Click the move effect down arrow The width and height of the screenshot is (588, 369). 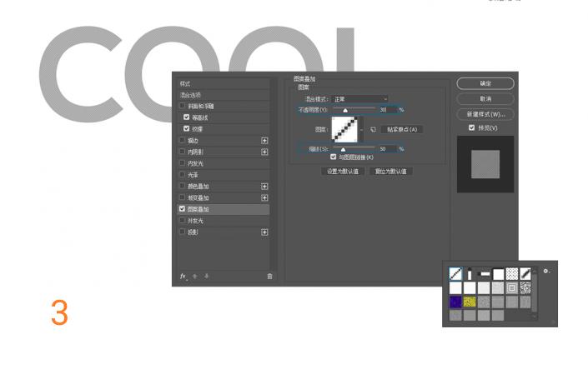coord(206,277)
